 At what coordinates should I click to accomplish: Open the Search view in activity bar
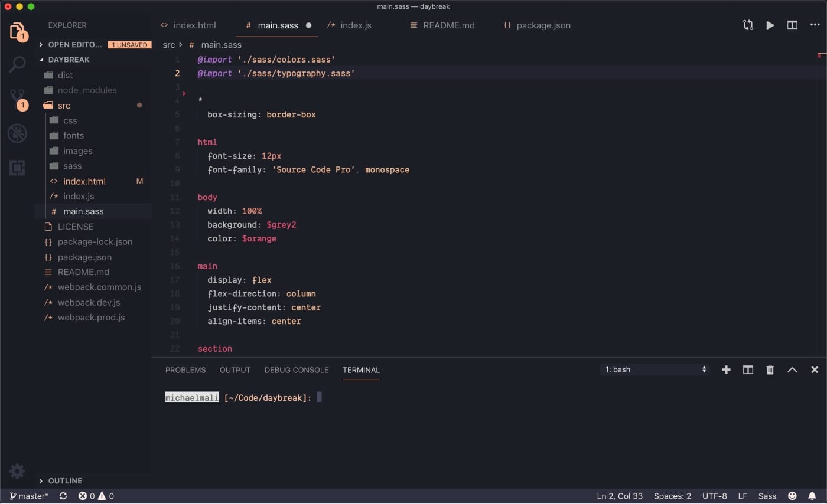pos(17,64)
